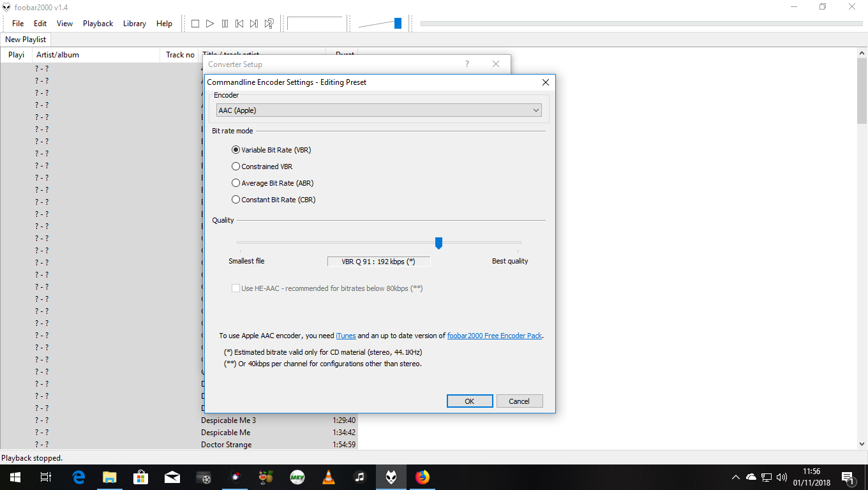This screenshot has width=868, height=490.
Task: Open the File menu
Action: tap(18, 24)
